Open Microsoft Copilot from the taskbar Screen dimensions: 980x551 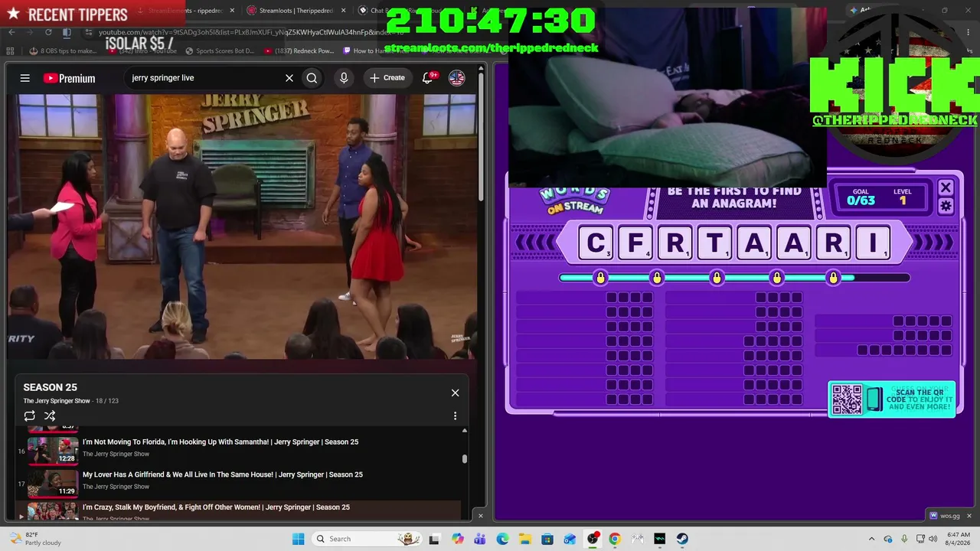coord(458,539)
